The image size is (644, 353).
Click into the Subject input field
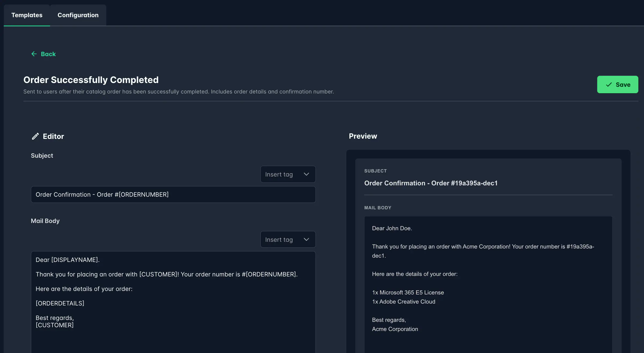click(173, 194)
